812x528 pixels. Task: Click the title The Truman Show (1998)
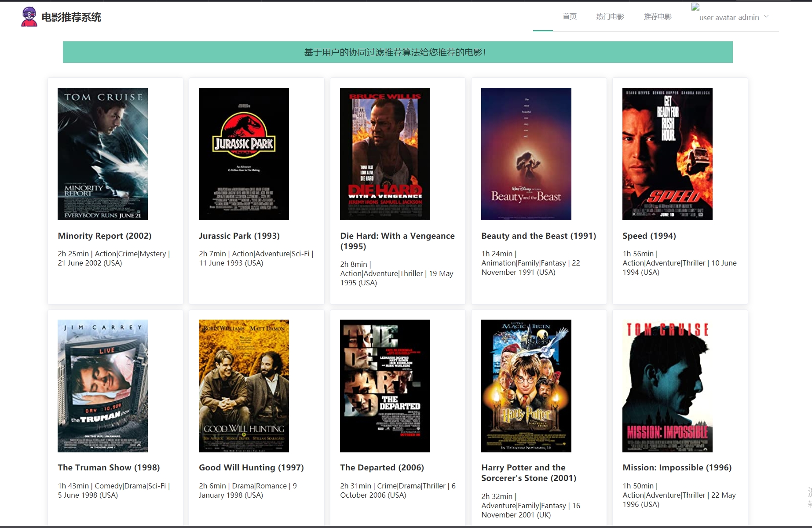coord(109,468)
